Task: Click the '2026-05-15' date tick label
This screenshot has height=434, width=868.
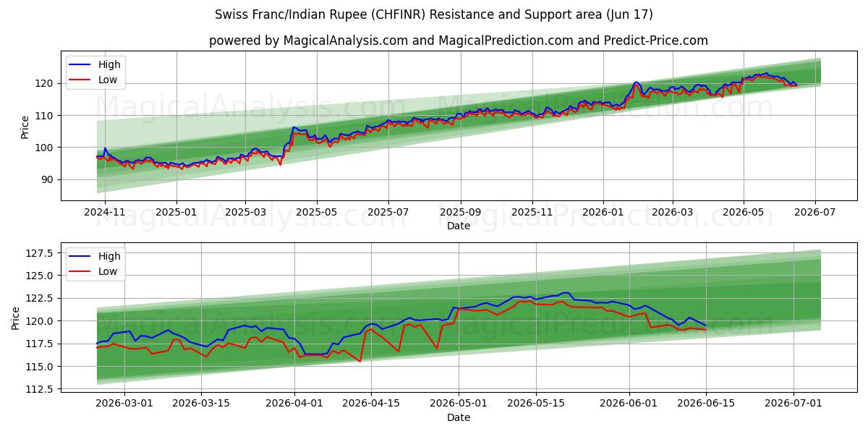Action: [x=536, y=404]
